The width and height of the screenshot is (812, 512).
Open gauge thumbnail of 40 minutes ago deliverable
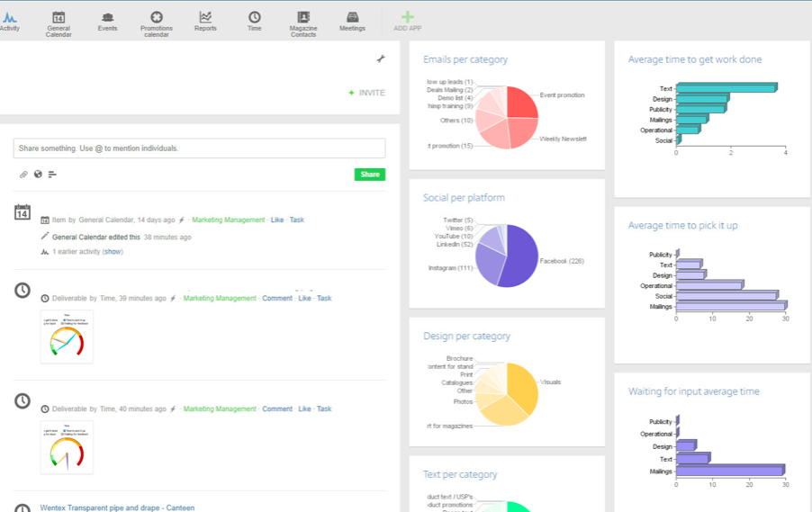tap(67, 447)
